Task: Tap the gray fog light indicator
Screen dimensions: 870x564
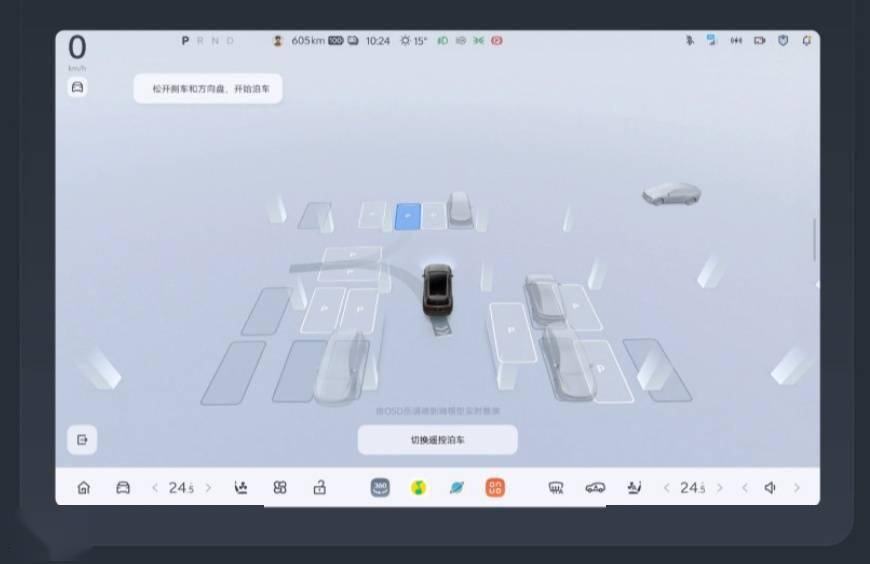Action: pyautogui.click(x=461, y=41)
